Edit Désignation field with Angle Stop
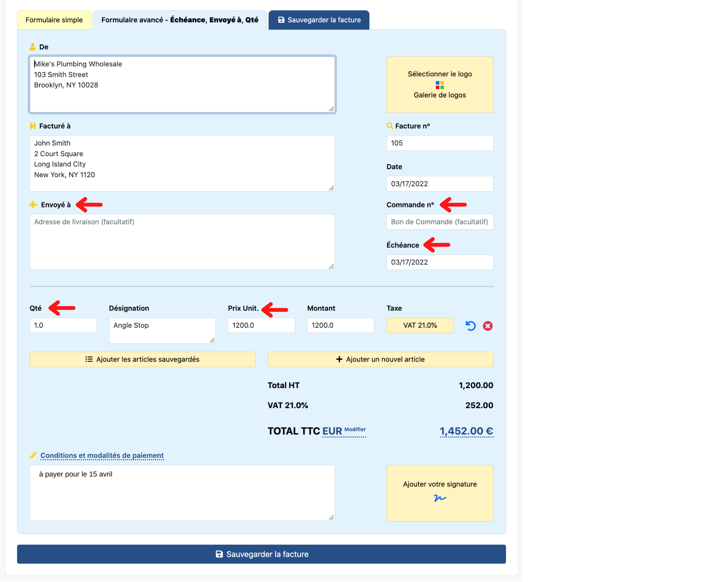 pyautogui.click(x=162, y=331)
